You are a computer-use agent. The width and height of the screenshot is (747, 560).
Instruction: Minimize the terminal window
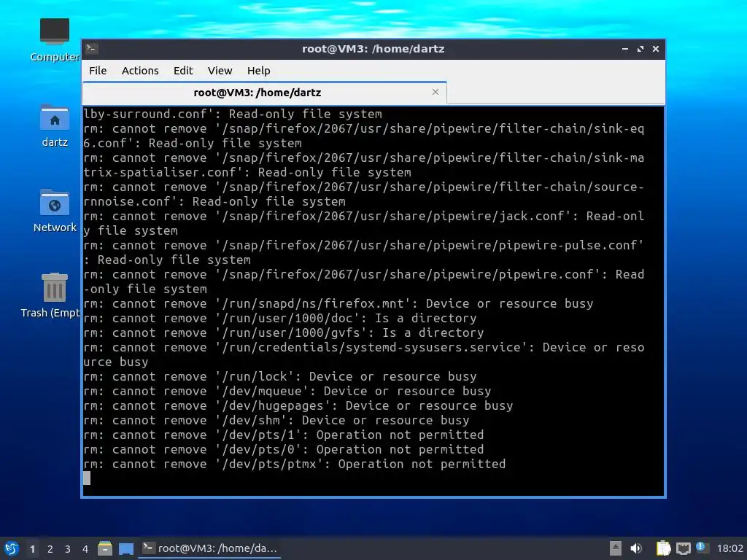click(x=625, y=49)
